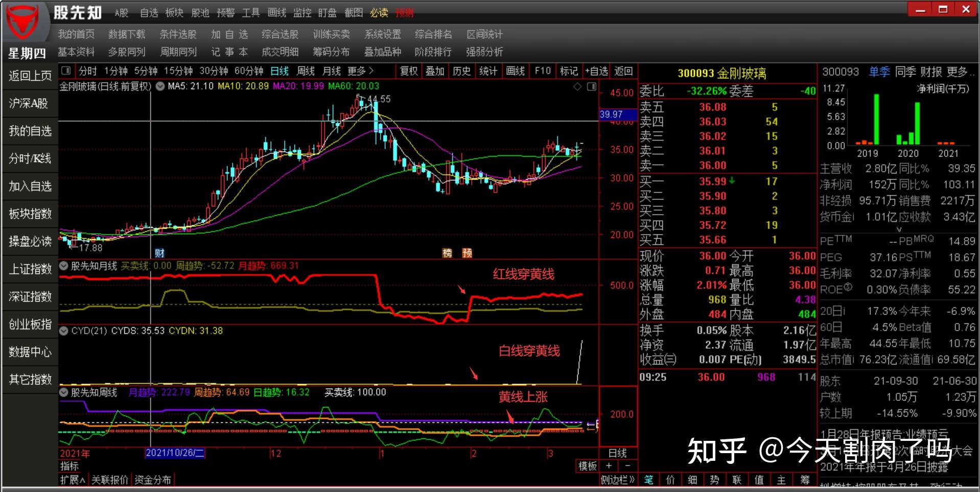Open the round dropdown next to 金刚玻璃(日线,前复权)
The height and width of the screenshot is (492, 980).
(160, 86)
